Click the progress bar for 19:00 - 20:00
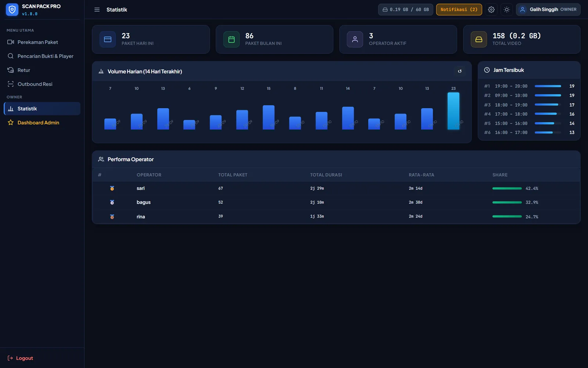 pyautogui.click(x=548, y=86)
